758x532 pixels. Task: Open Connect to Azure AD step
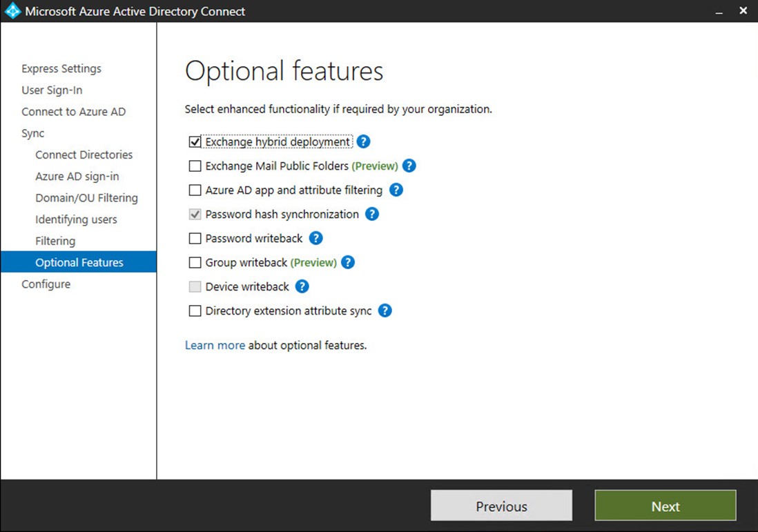click(73, 112)
